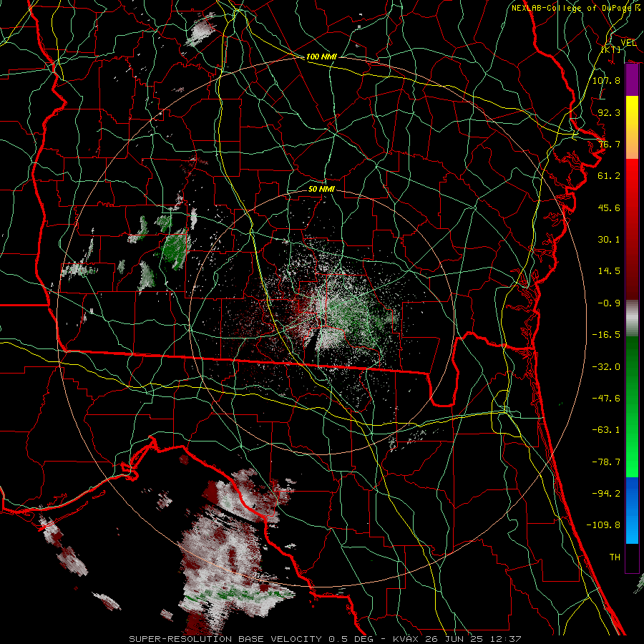
Task: Click the 30.1 velocity scale value
Action: click(x=609, y=239)
